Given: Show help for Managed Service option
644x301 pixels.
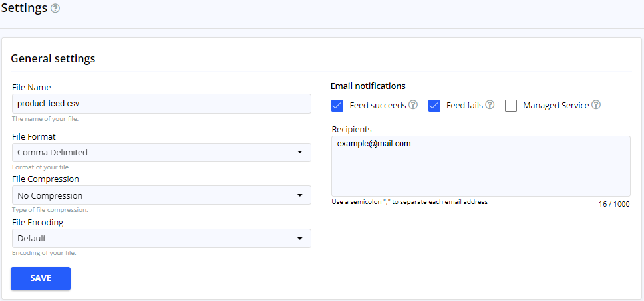Looking at the screenshot, I should pyautogui.click(x=596, y=105).
